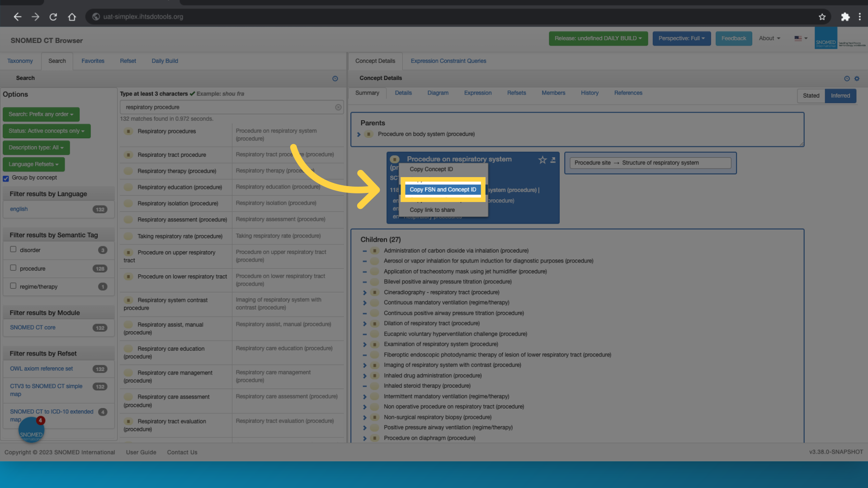
Task: Open the SNOMED chat bubble with notifications
Action: pos(31,430)
